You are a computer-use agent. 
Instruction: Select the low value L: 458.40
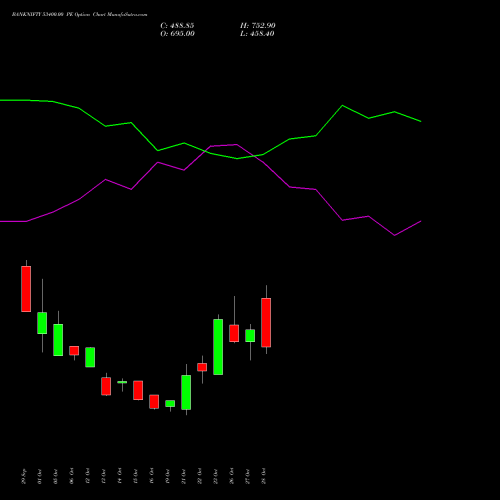point(257,34)
